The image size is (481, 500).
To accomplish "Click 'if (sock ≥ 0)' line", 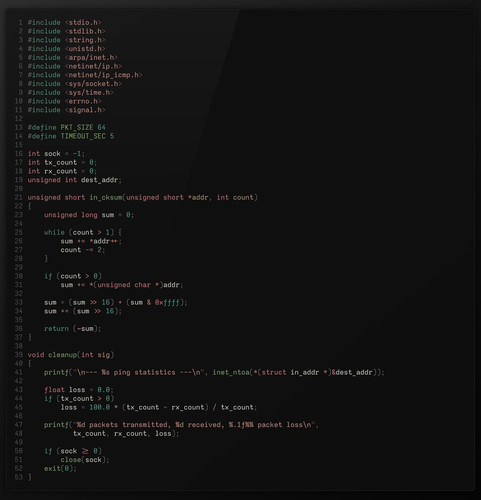I will tap(73, 451).
